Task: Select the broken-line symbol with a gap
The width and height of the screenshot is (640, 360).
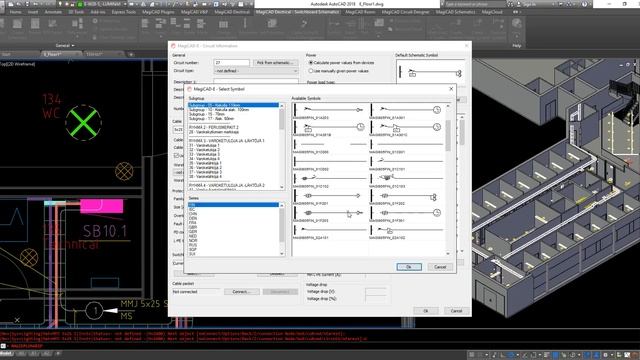Action: pyautogui.click(x=330, y=145)
